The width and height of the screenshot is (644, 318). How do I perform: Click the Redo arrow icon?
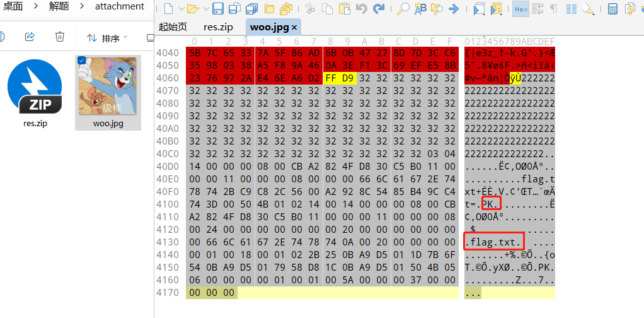click(x=379, y=9)
